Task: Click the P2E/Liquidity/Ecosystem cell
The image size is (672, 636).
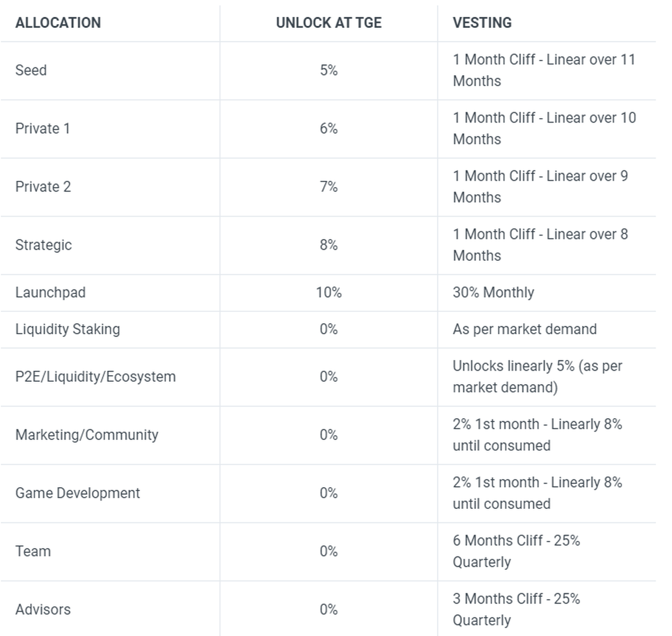Action: tap(96, 377)
